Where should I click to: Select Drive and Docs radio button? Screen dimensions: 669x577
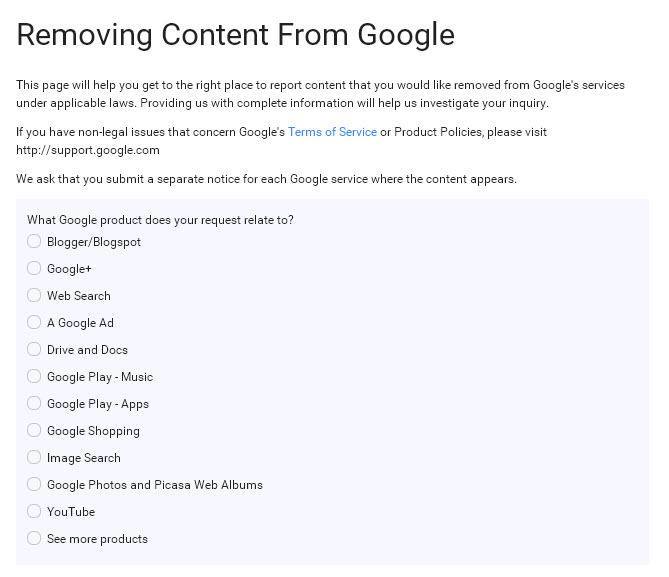[x=34, y=349]
